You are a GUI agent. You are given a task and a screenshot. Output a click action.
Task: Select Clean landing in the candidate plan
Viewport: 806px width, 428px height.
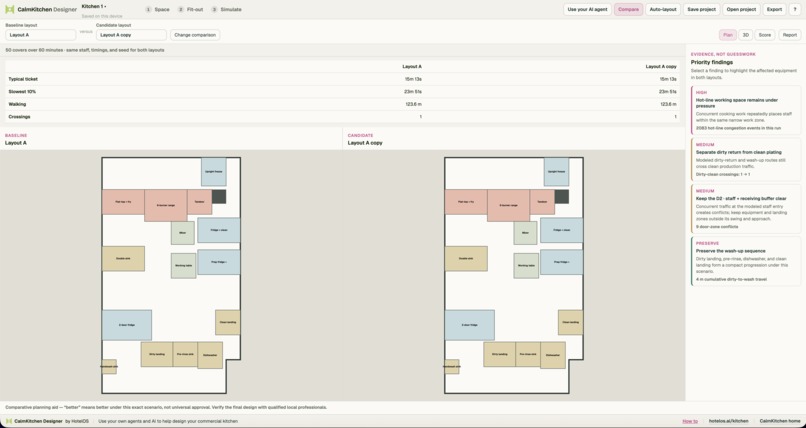(571, 322)
